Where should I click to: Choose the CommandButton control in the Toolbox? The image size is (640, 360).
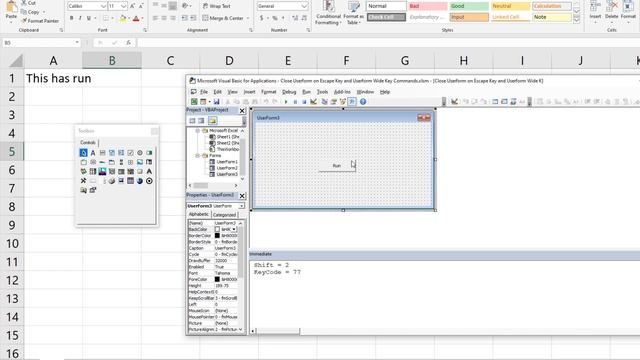(93, 162)
